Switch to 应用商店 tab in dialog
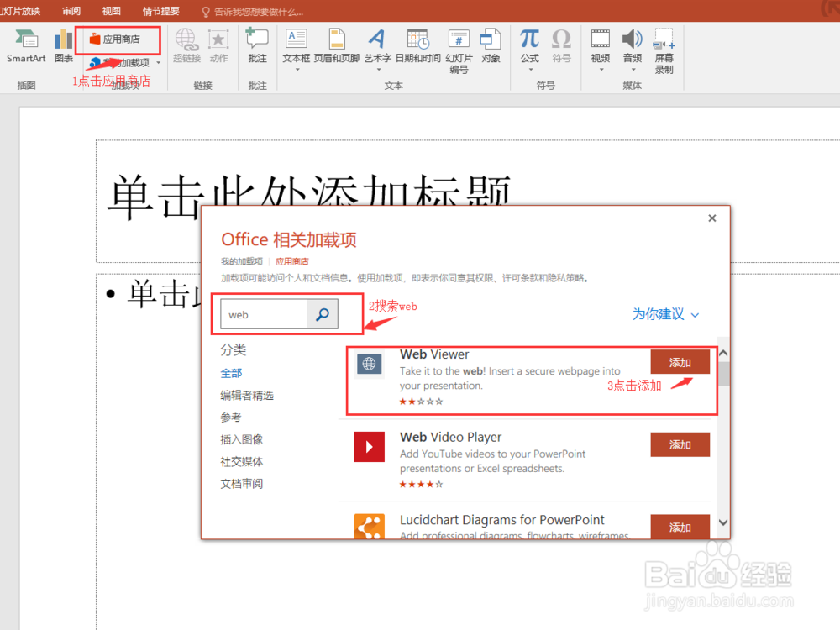Viewport: 840px width, 630px height. [292, 261]
